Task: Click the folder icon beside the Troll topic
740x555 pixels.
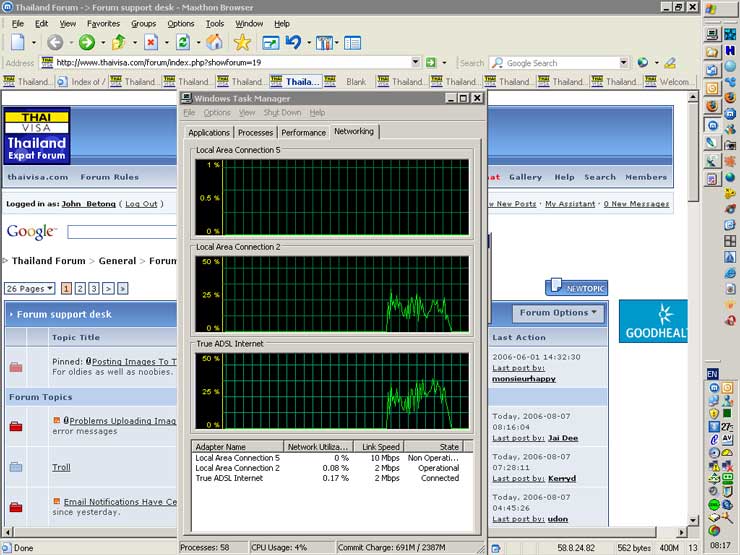Action: click(x=16, y=467)
